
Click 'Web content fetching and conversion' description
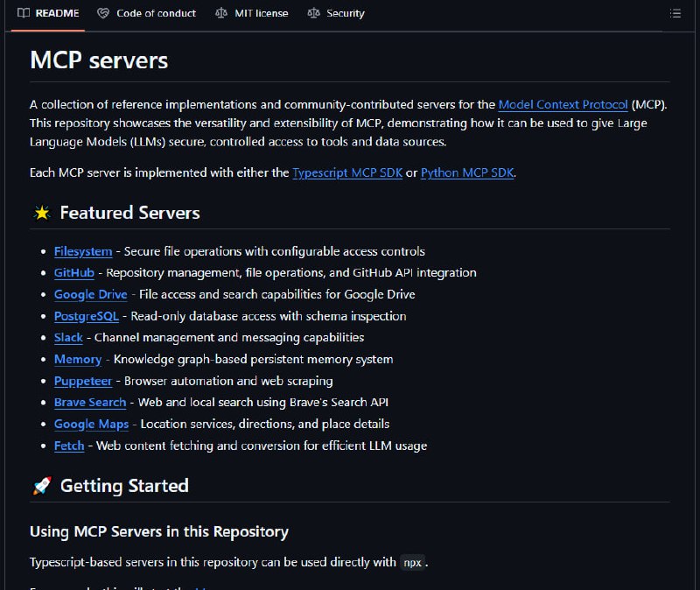coord(262,446)
